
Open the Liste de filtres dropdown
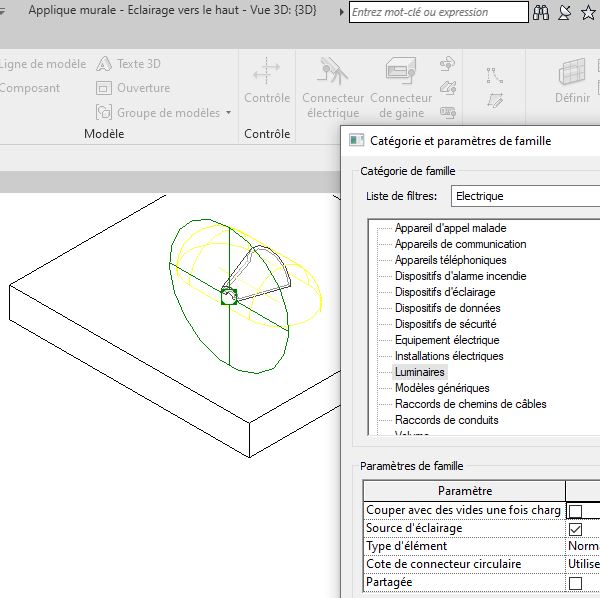(525, 196)
